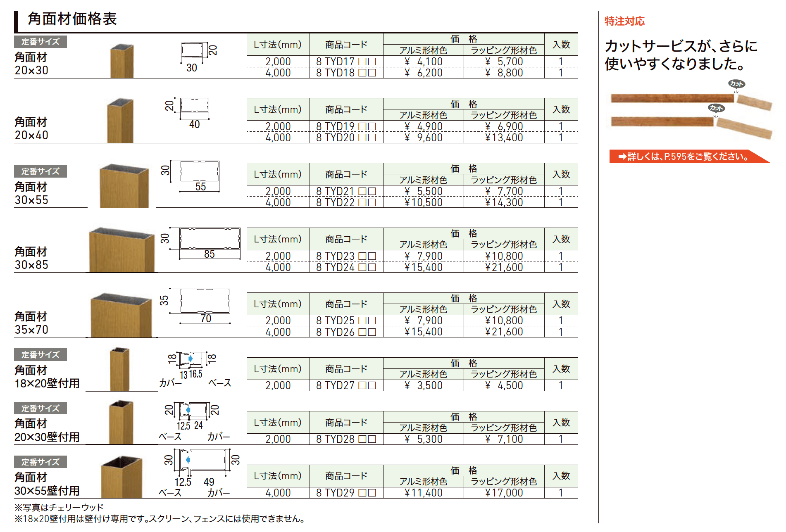This screenshot has height=532, width=786.
Task: Click the 定番サイズ badge above 30×55壁付用
Action: (40, 462)
